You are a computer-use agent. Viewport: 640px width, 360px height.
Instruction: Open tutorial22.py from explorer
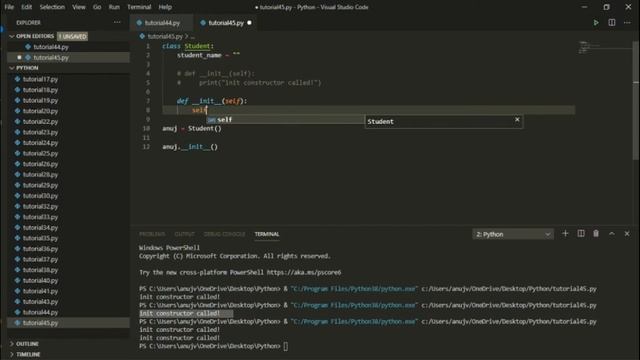point(40,122)
